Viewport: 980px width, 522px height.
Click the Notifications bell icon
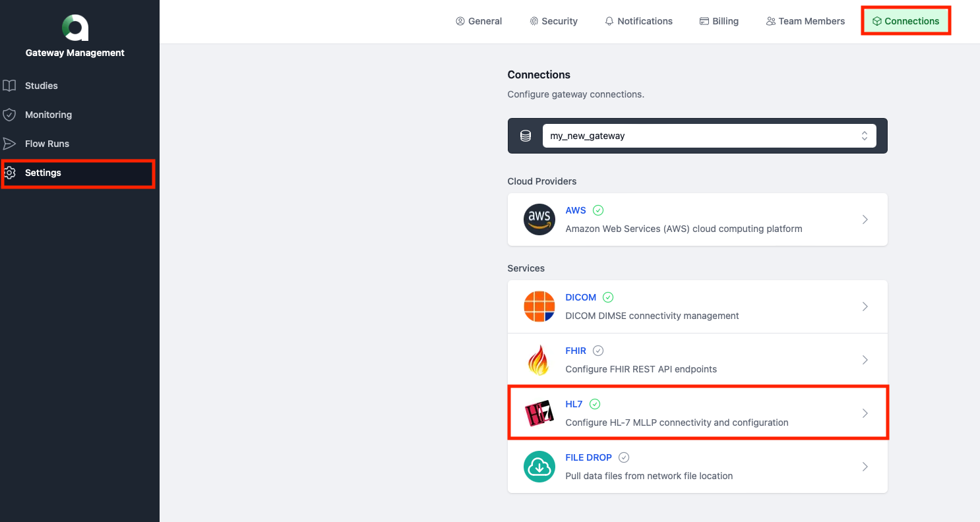pyautogui.click(x=609, y=21)
